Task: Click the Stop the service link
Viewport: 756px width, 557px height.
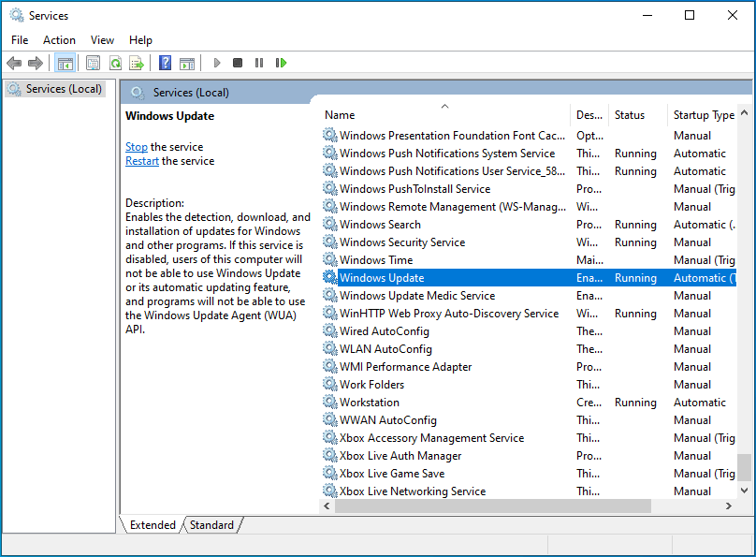Action: (137, 147)
